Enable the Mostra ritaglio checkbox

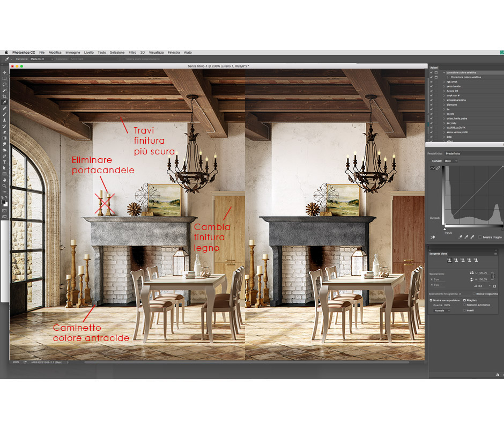[480, 236]
